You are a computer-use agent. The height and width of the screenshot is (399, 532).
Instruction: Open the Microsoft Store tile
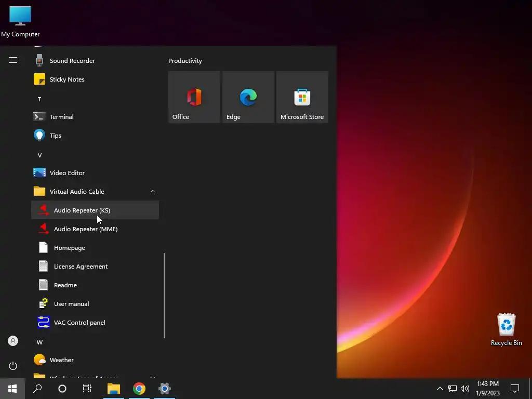(x=302, y=97)
